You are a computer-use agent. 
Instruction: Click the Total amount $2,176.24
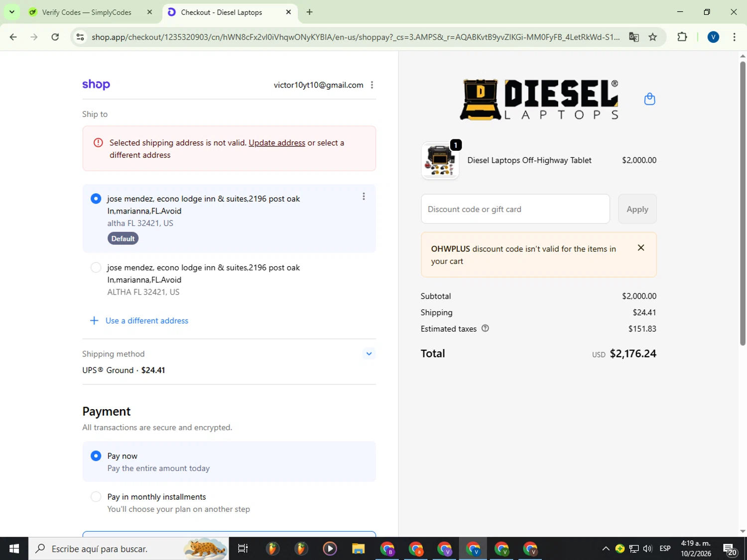[633, 353]
